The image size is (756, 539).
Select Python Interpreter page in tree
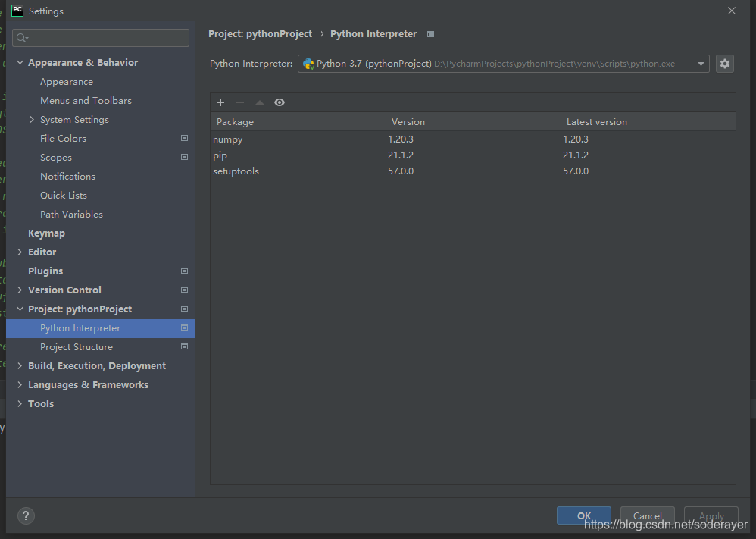(x=100, y=328)
